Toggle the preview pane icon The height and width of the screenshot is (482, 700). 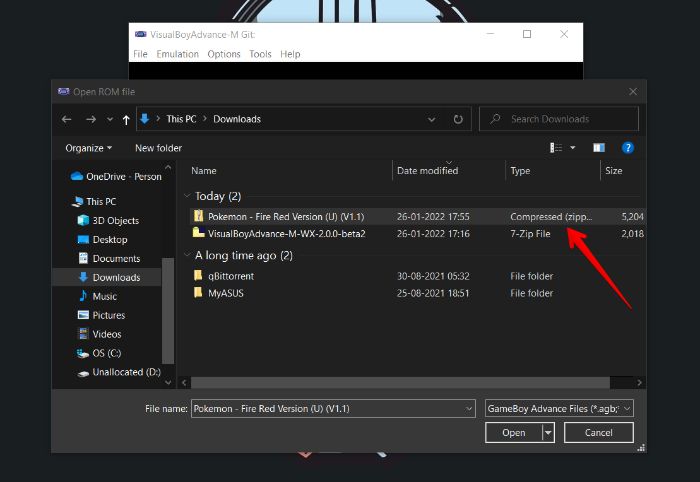click(x=599, y=148)
